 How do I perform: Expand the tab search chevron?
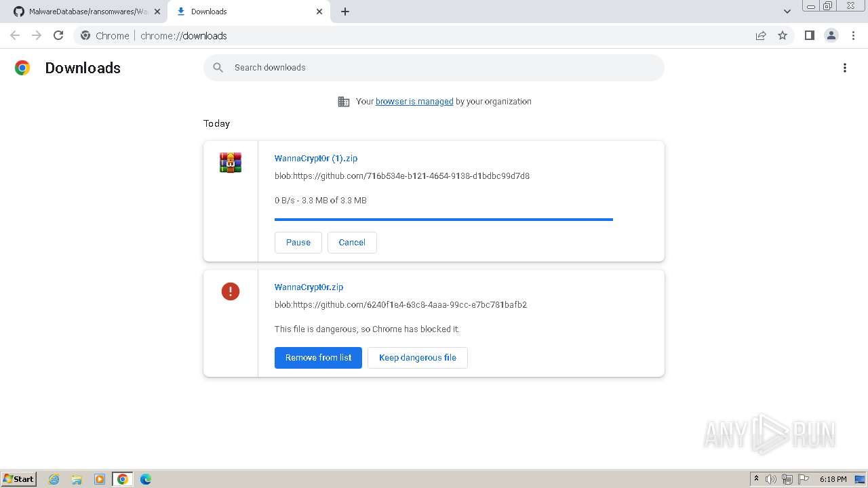(x=787, y=12)
